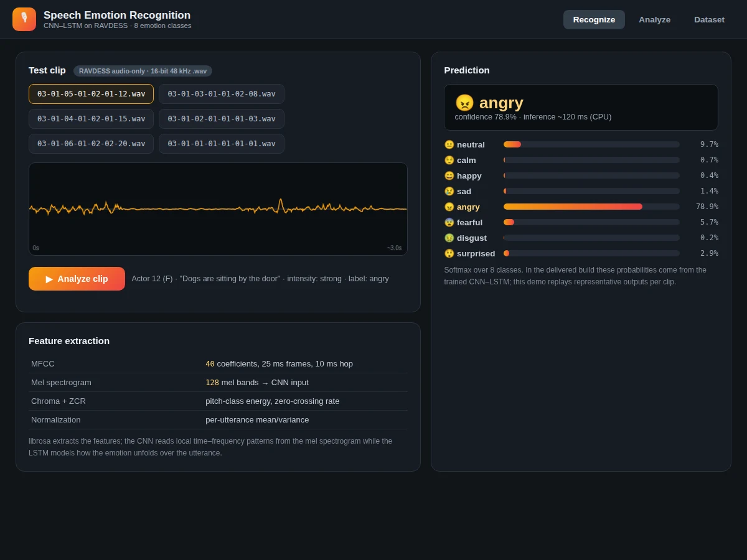
Task: Click the sad face emoji icon
Action: tap(449, 191)
